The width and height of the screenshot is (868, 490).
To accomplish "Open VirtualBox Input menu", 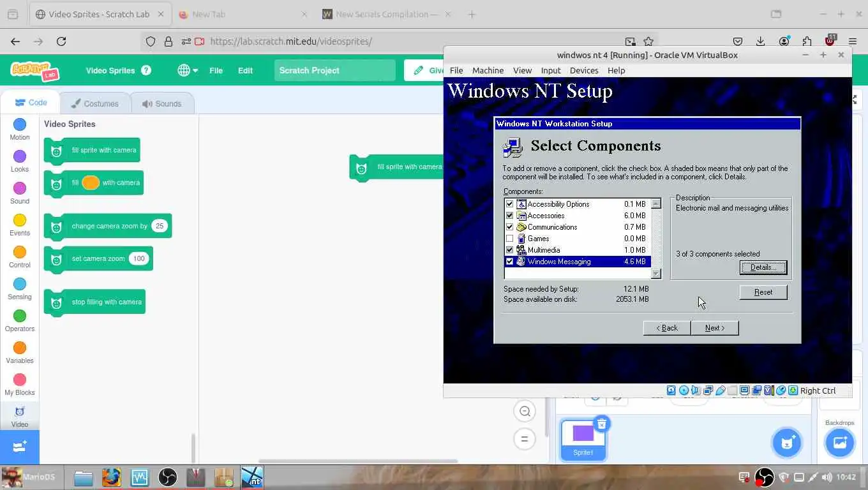I will pos(551,70).
